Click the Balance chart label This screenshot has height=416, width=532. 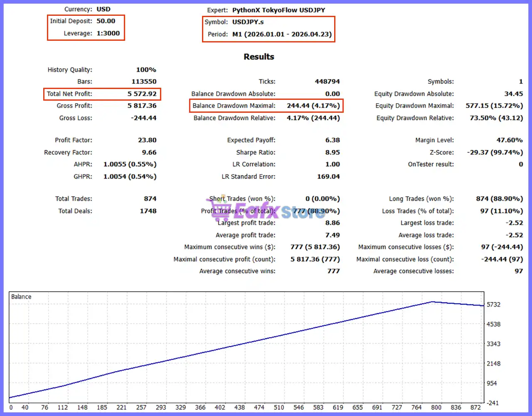coord(21,297)
